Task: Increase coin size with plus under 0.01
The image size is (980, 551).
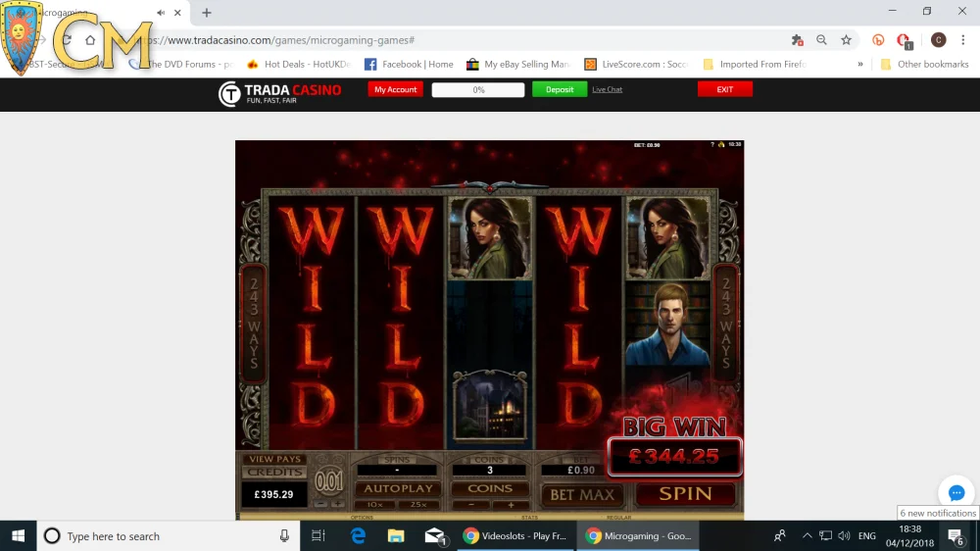Action: (337, 504)
